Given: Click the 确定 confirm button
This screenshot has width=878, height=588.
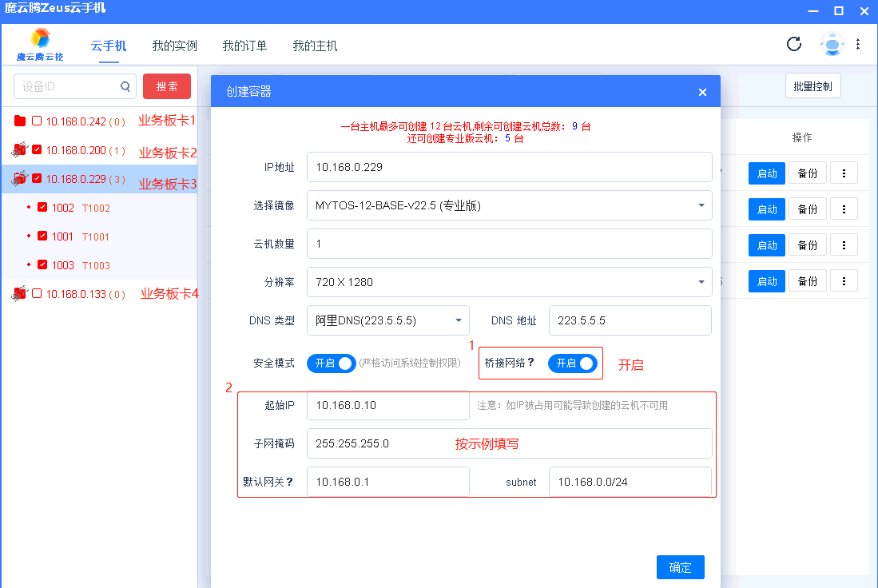Looking at the screenshot, I should (680, 567).
